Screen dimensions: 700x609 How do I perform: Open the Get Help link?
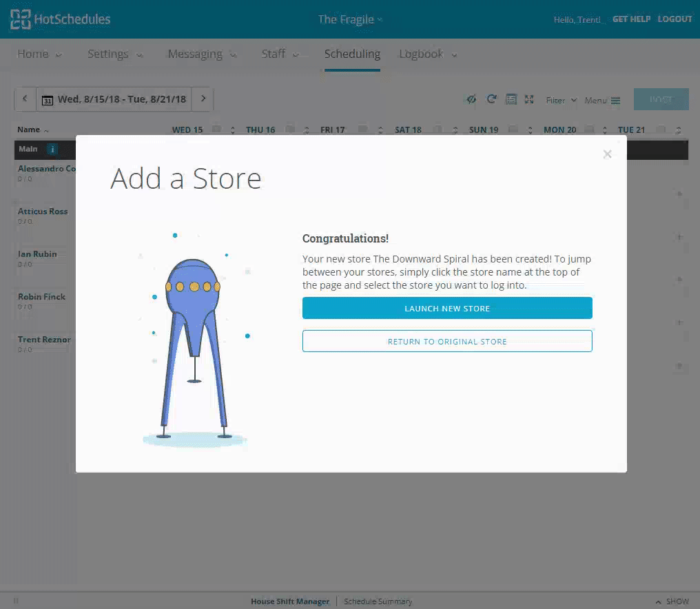(x=631, y=19)
